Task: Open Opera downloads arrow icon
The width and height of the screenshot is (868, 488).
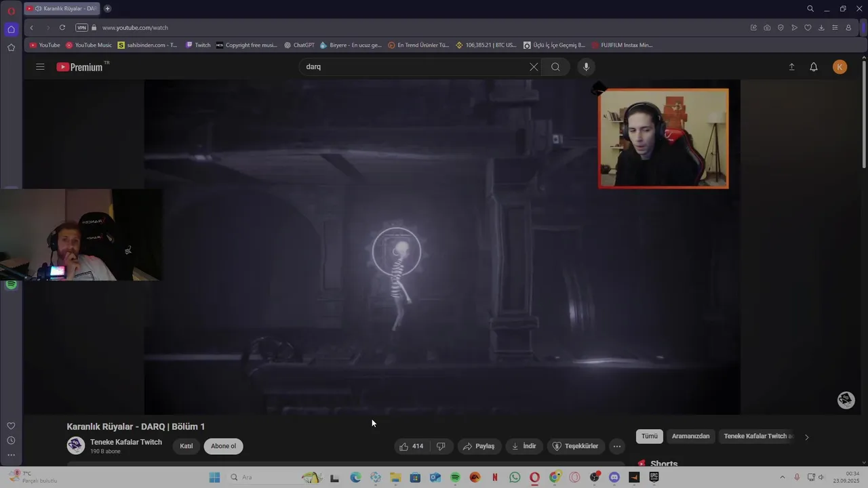Action: 821,28
